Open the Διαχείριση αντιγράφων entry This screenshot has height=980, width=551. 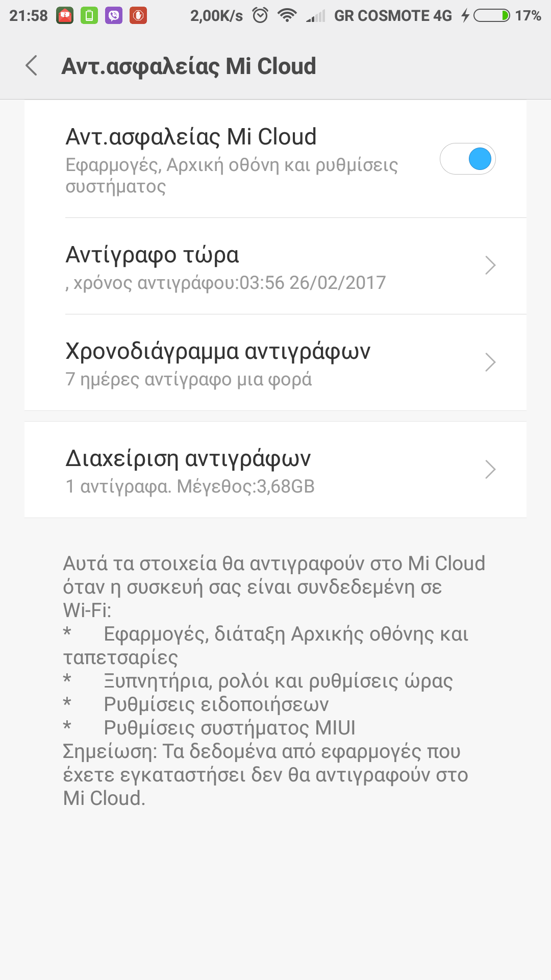pyautogui.click(x=188, y=459)
